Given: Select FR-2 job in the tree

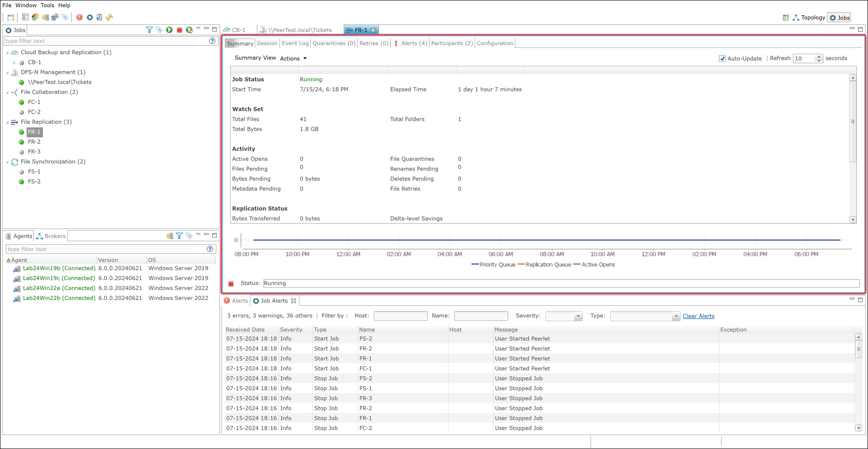Looking at the screenshot, I should pos(34,142).
